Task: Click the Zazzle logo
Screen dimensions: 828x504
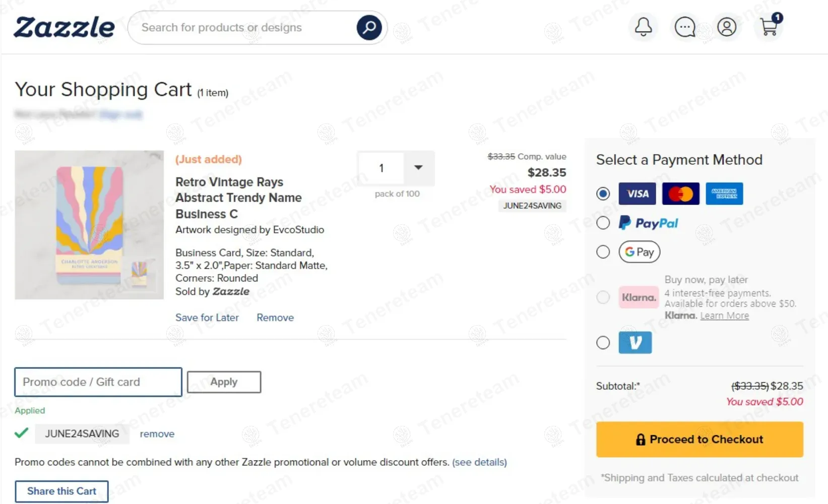Action: [64, 27]
